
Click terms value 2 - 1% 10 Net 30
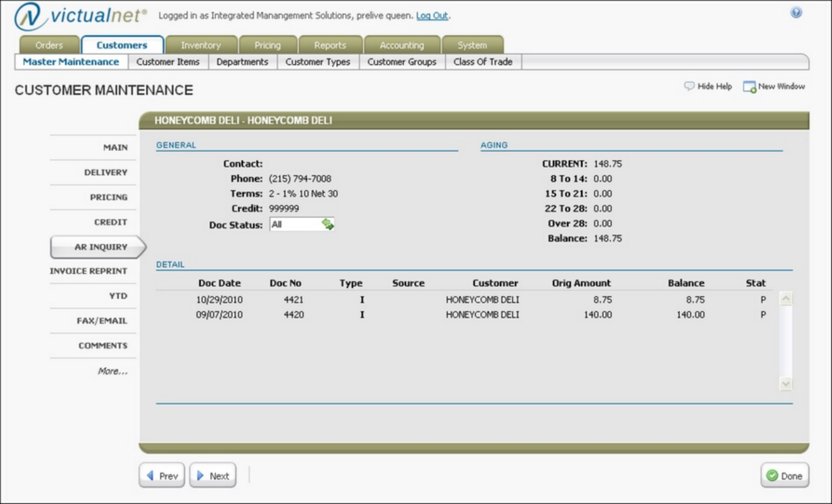303,194
